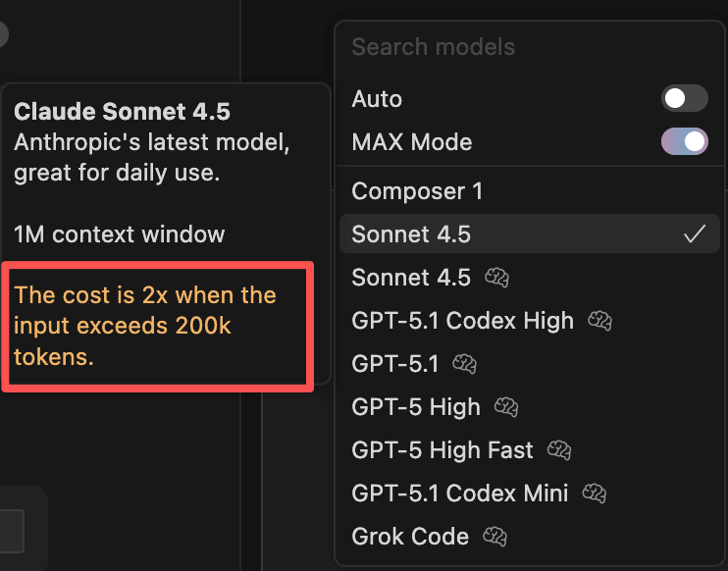
Task: Click the brain icon next to GPT-5 High
Action: (x=507, y=407)
